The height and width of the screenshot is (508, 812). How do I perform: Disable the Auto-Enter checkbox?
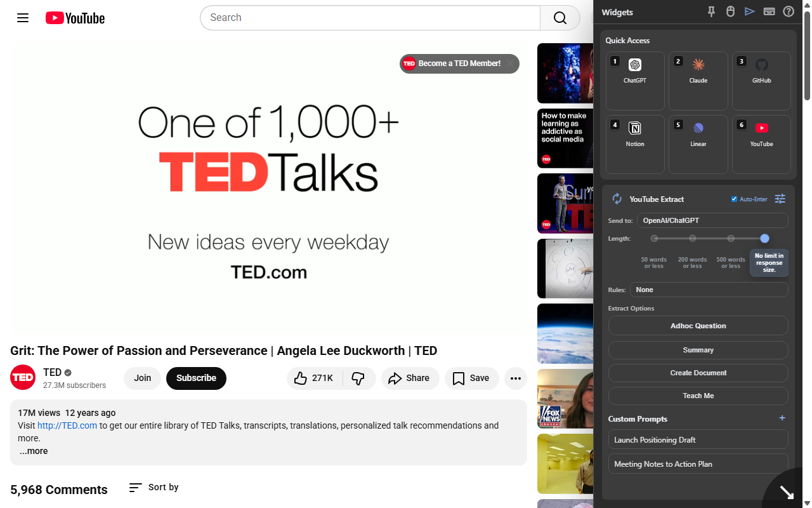pos(734,199)
